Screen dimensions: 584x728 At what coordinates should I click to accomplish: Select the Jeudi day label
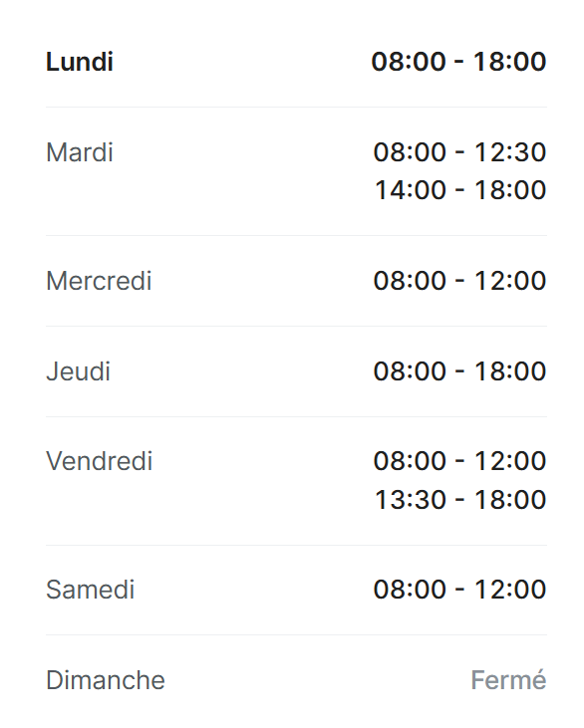(78, 371)
